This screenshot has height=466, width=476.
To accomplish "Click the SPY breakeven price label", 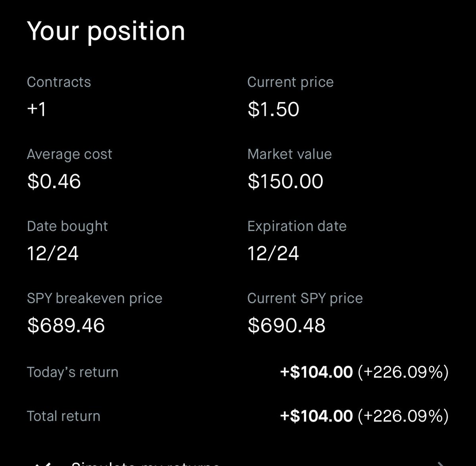I will pos(94,298).
